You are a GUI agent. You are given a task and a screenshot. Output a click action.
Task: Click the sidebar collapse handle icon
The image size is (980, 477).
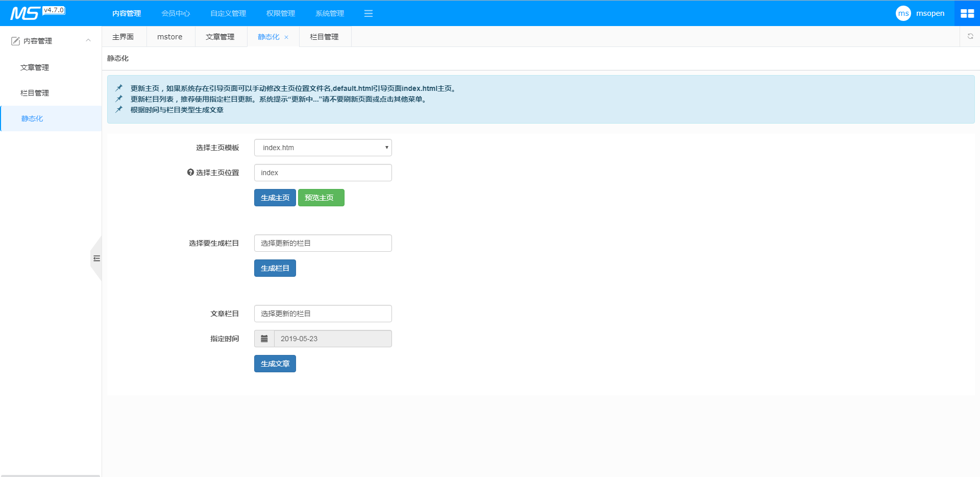pyautogui.click(x=96, y=258)
